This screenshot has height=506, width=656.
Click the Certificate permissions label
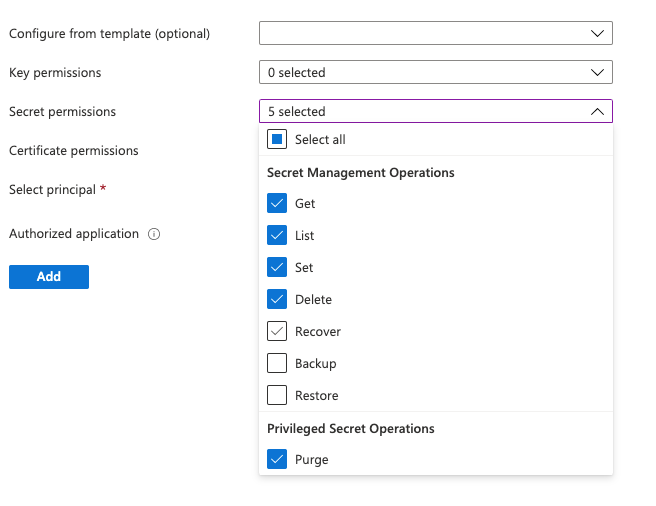pyautogui.click(x=73, y=151)
